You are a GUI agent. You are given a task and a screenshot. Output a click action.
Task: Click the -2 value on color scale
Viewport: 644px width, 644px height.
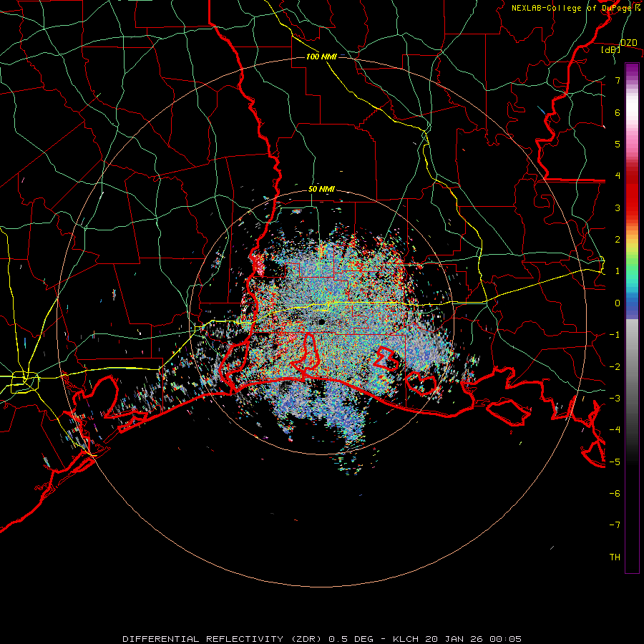coord(615,366)
